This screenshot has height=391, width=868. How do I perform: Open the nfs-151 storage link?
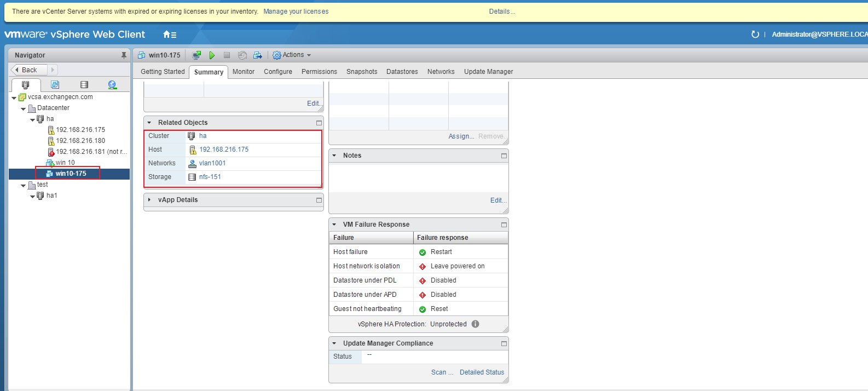[x=210, y=177]
